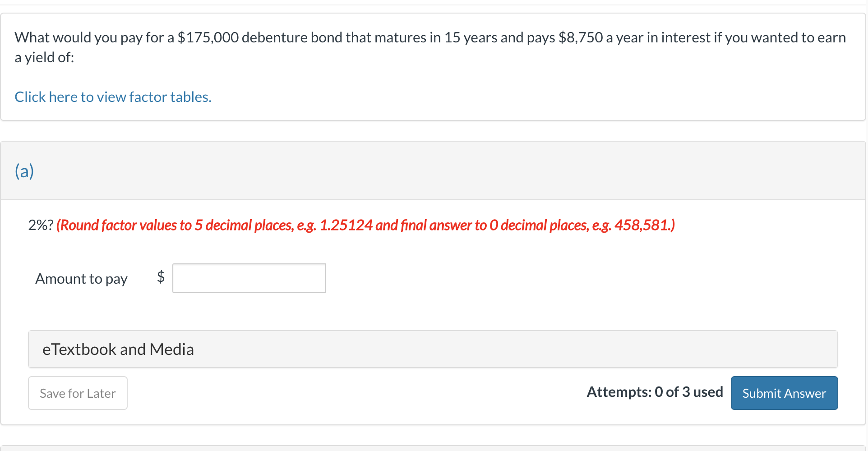
Task: Expand the eTextbook and Media section
Action: pos(433,349)
